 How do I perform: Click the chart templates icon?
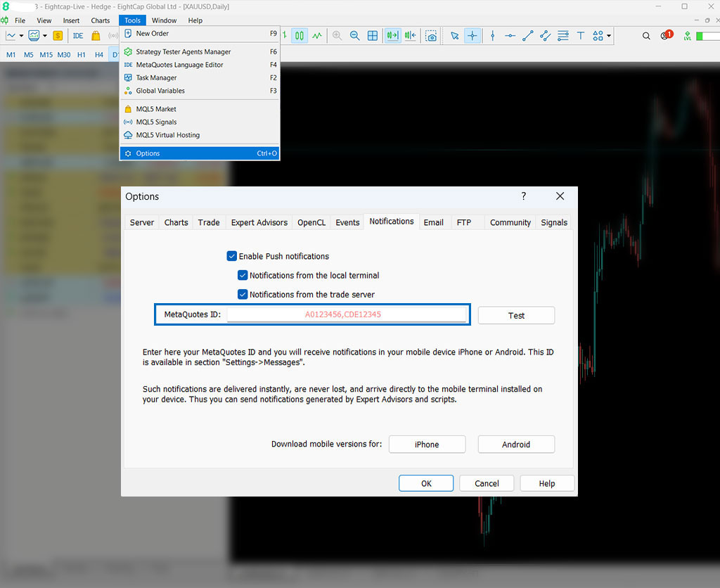tap(34, 36)
